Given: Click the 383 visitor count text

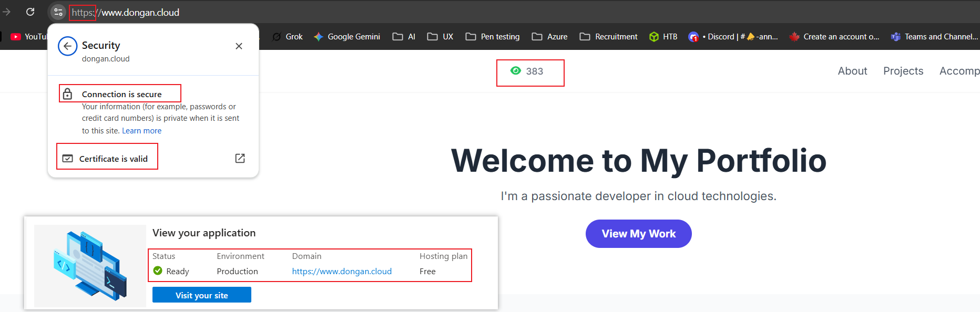Looking at the screenshot, I should pyautogui.click(x=535, y=71).
